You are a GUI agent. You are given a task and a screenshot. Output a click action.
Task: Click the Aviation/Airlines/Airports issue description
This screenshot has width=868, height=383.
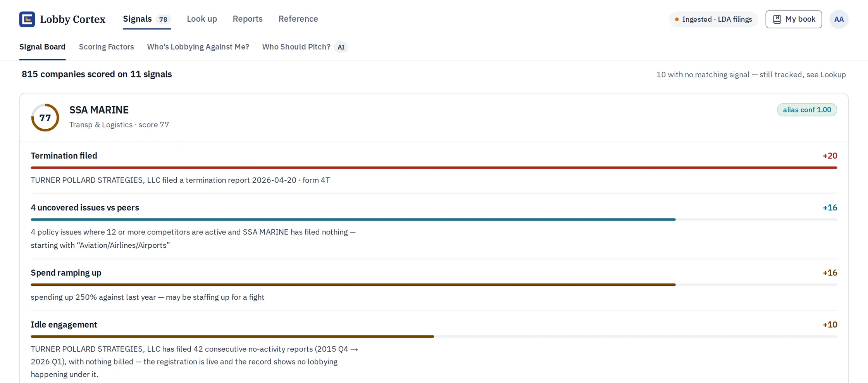(193, 239)
